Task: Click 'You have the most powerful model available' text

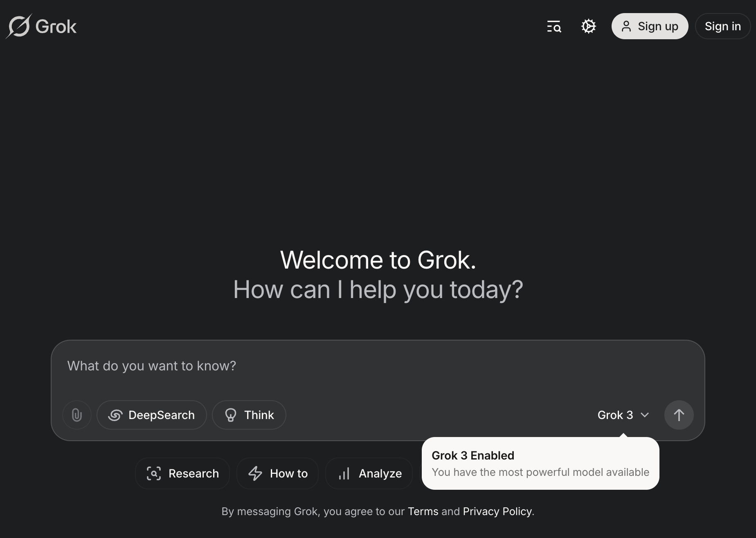Action: (x=540, y=472)
